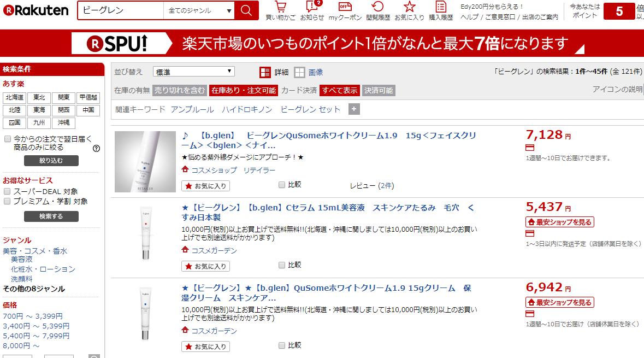Click 最安ショップを見る under 6,942円
Image resolution: width=644 pixels, height=358 pixels.
[560, 302]
